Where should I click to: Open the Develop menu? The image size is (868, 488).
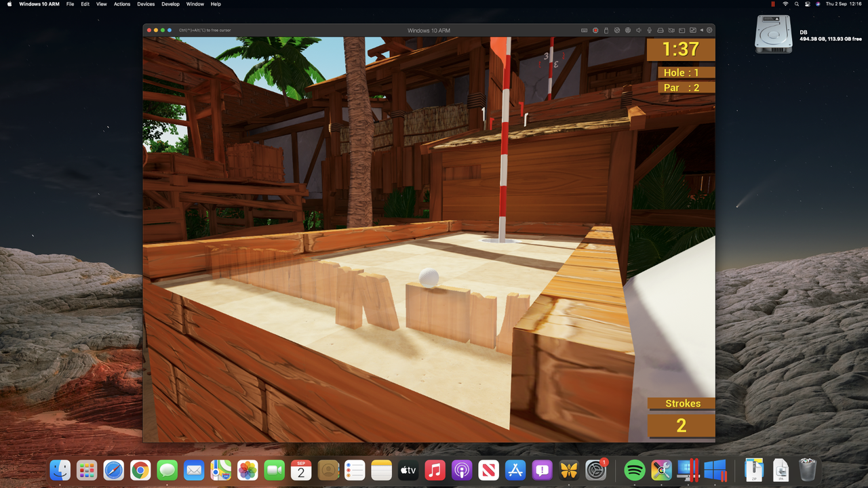coord(170,4)
